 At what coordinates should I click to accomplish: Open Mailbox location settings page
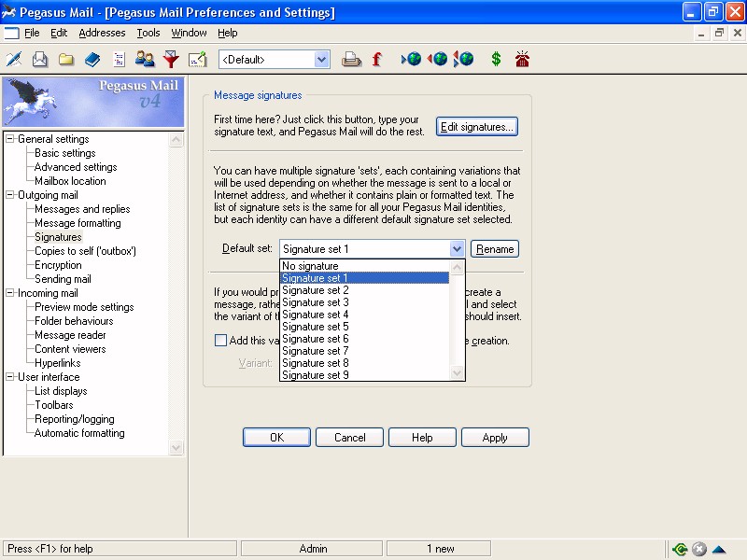(71, 181)
